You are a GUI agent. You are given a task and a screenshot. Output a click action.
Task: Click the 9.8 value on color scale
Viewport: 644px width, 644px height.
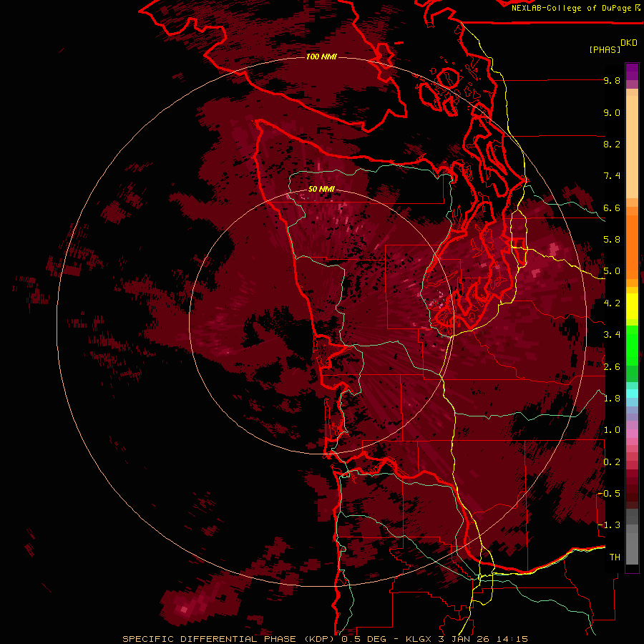coord(612,80)
